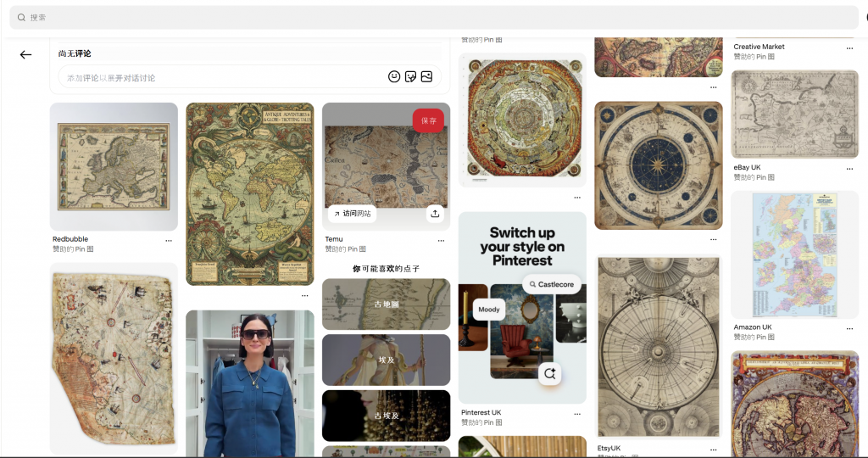This screenshot has height=458, width=868.
Task: Open more options for Pinterest UK pin
Action: coord(577,414)
